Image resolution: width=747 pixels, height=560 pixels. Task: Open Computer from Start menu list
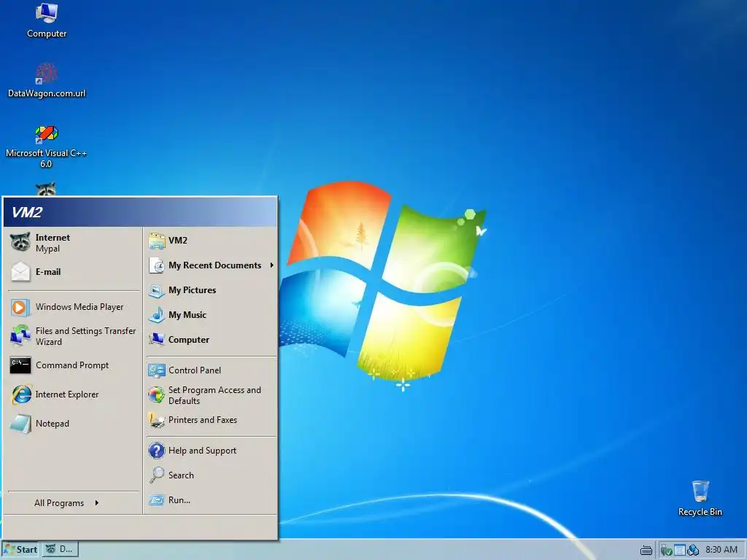tap(211, 340)
